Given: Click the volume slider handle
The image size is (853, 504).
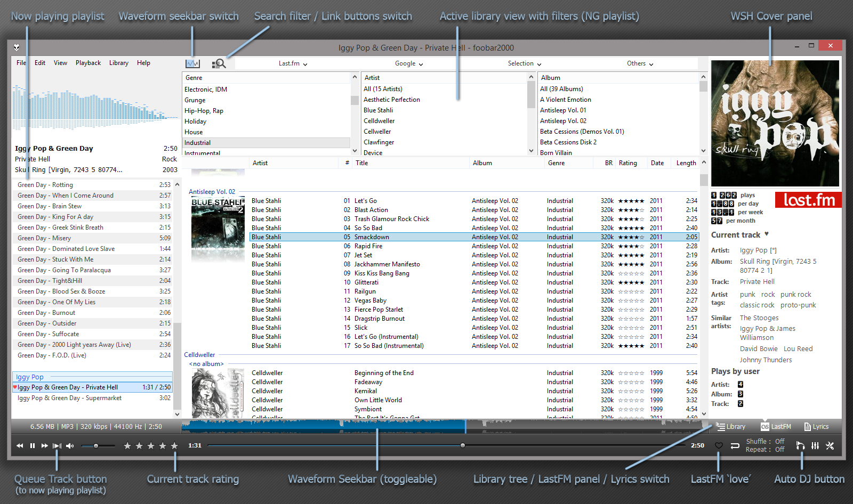Looking at the screenshot, I should tap(96, 446).
